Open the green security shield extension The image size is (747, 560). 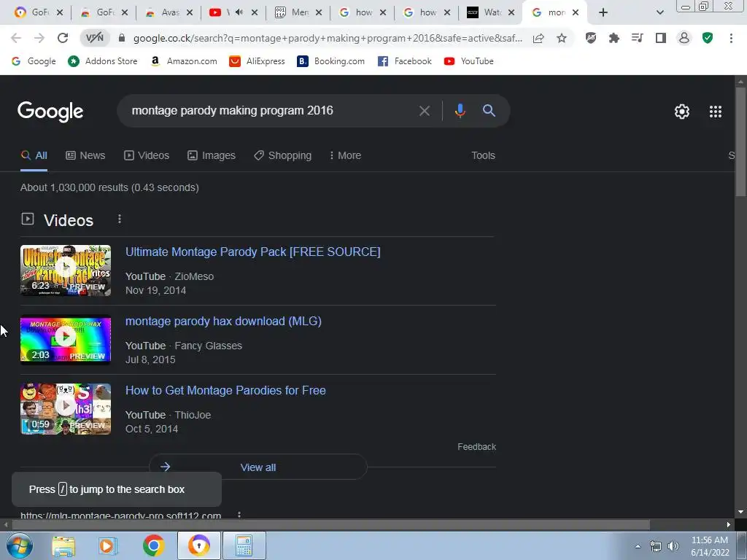tap(708, 38)
